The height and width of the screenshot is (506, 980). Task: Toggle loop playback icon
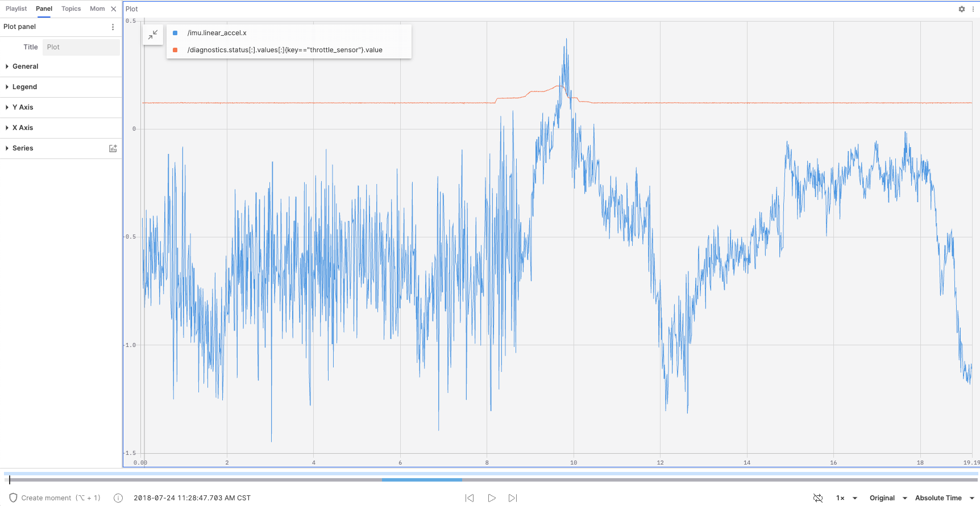pos(818,498)
